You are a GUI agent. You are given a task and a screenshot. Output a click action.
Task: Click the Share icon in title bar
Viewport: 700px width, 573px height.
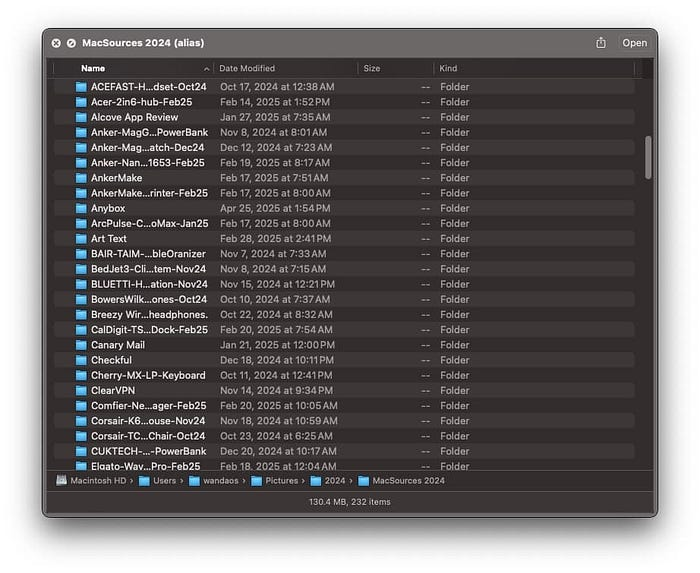click(601, 43)
